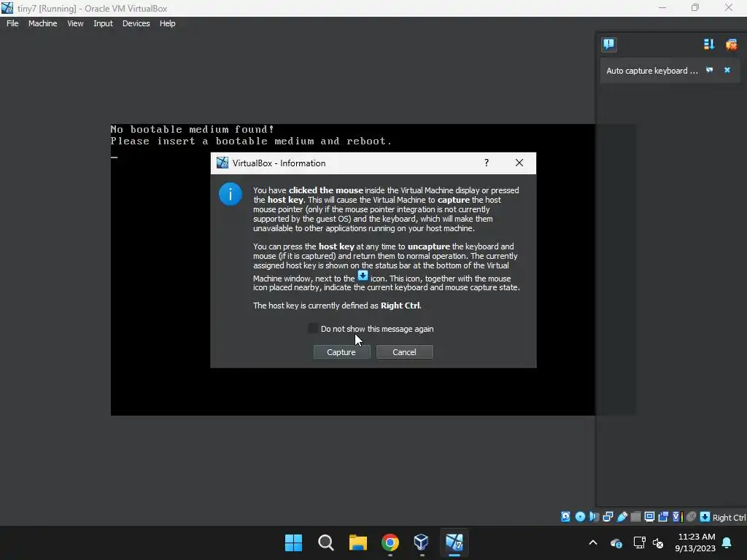Open details of the Auto capture keyboard notification

click(709, 70)
